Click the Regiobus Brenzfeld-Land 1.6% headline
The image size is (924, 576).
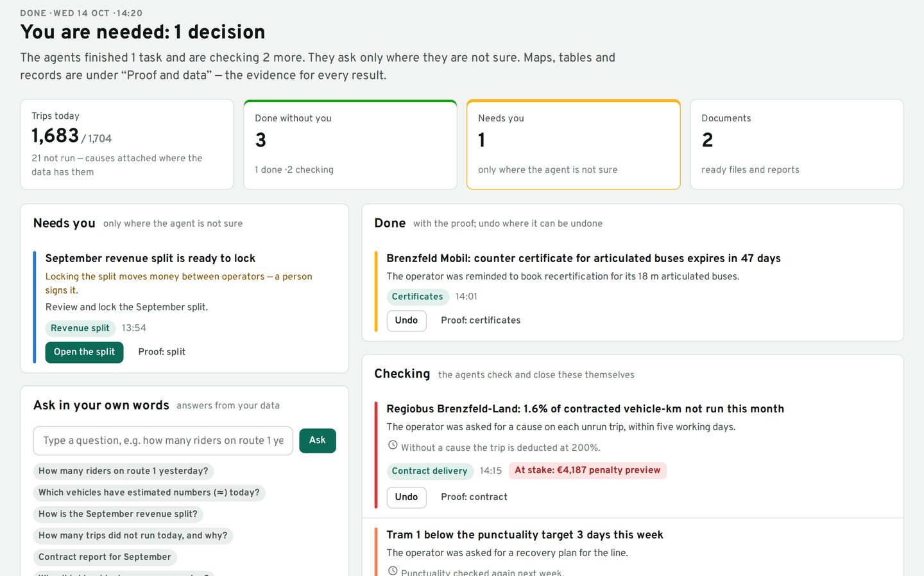coord(585,409)
